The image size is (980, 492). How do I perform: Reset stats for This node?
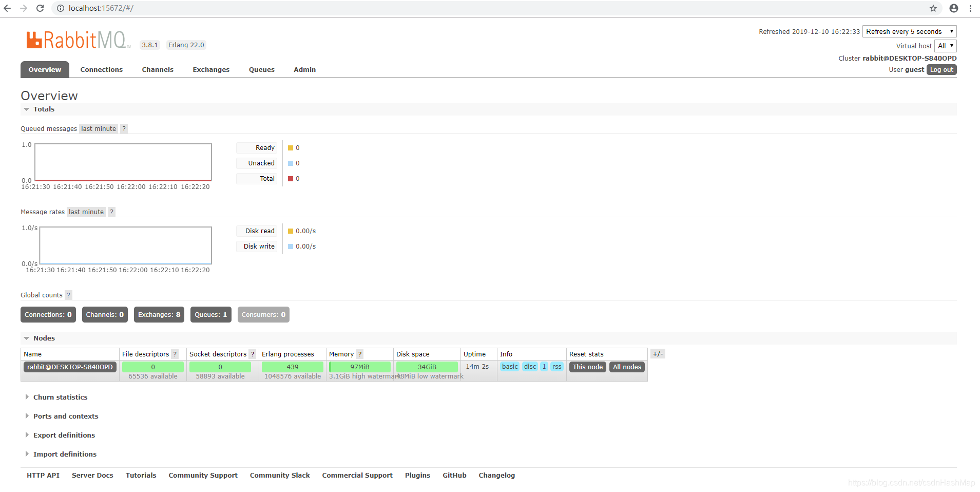click(588, 367)
